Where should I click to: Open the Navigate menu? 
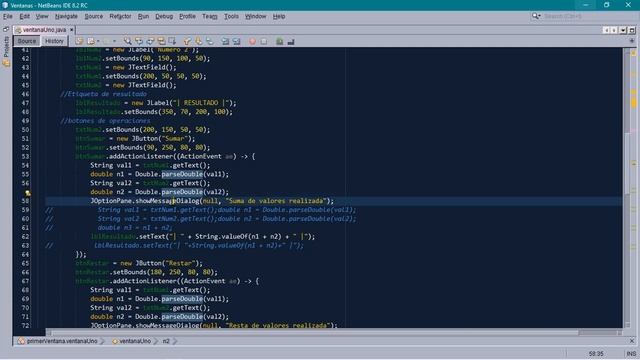66,16
